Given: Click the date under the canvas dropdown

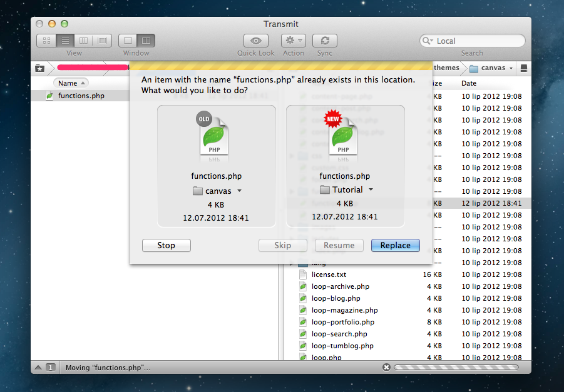Looking at the screenshot, I should 216,218.
